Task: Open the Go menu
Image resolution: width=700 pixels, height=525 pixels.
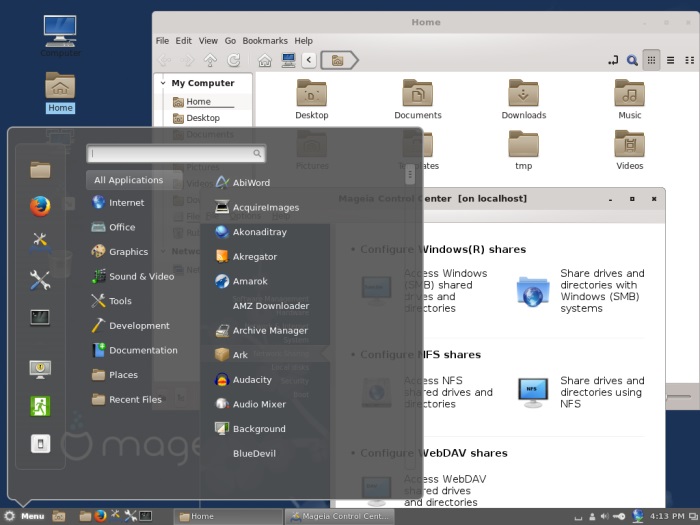Action: click(x=230, y=41)
